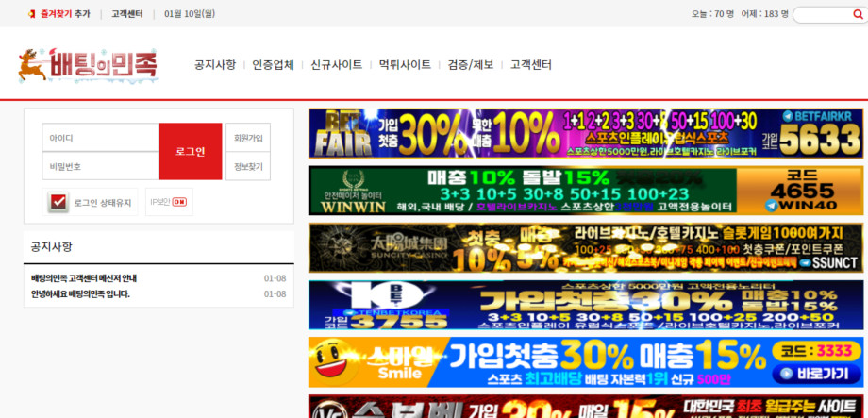The height and width of the screenshot is (418, 868).
Task: Open the BET FAIR banner
Action: (x=586, y=133)
